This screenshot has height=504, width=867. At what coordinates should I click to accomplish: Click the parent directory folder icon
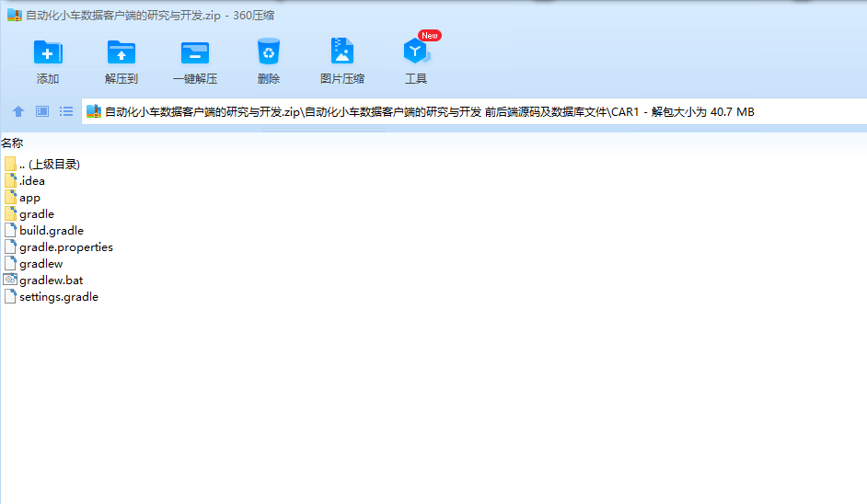click(10, 164)
